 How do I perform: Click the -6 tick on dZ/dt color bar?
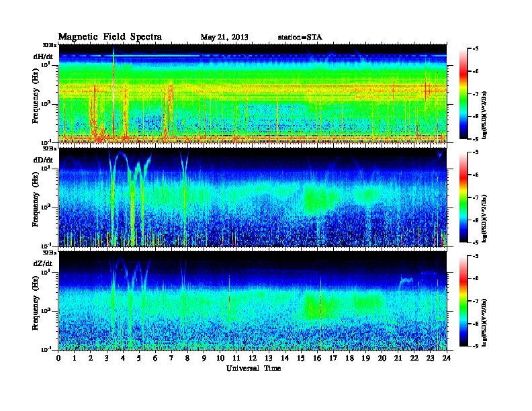tap(475, 279)
